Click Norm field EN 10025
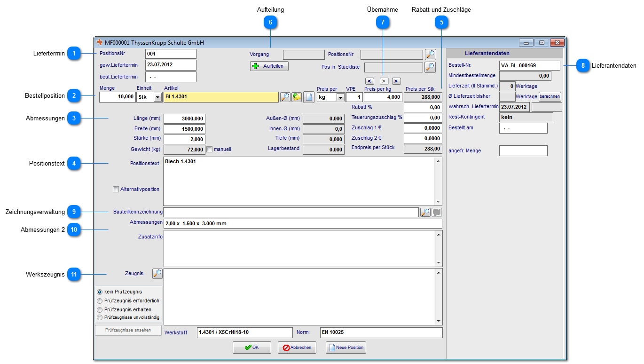The width and height of the screenshot is (644, 364). (381, 332)
